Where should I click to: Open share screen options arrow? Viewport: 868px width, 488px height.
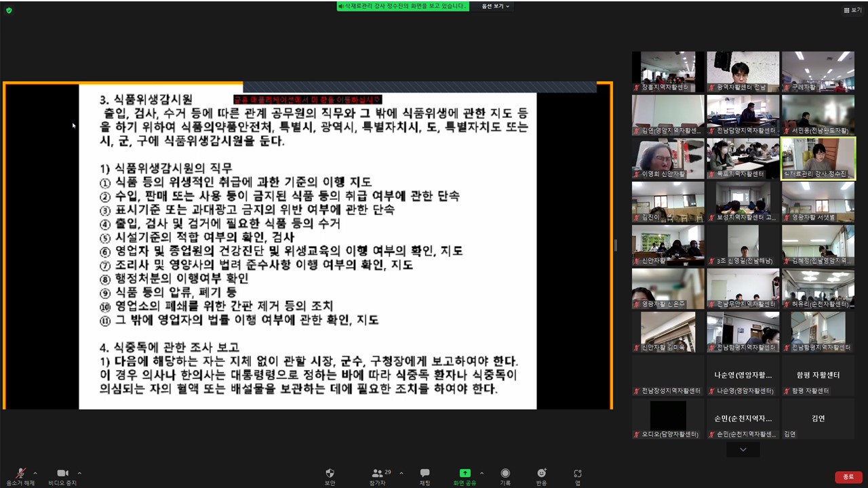tap(482, 473)
